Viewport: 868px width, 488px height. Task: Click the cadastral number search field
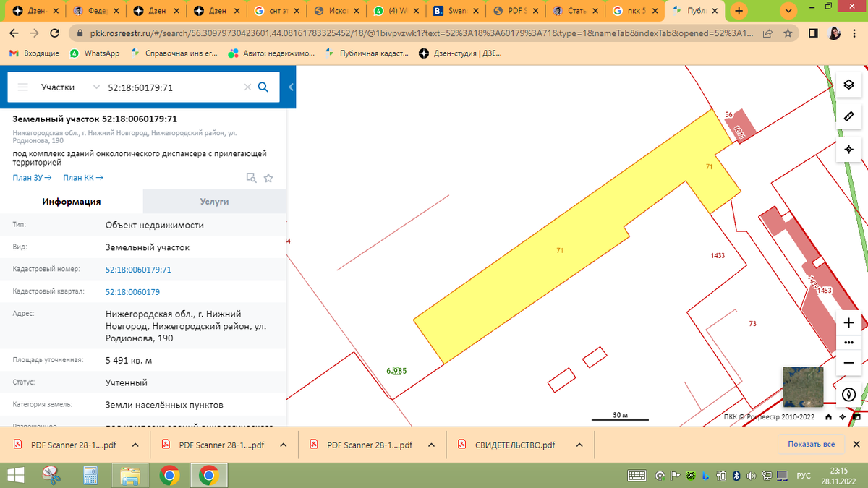coord(172,87)
